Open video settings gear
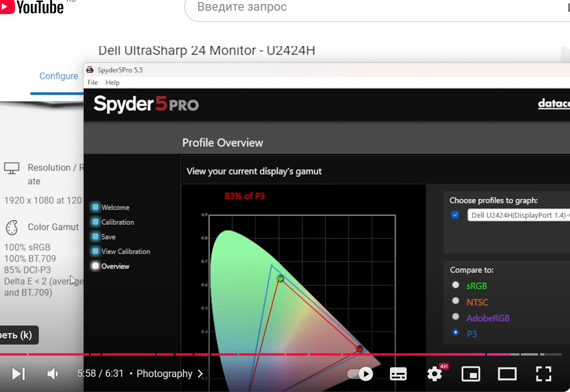 click(435, 374)
